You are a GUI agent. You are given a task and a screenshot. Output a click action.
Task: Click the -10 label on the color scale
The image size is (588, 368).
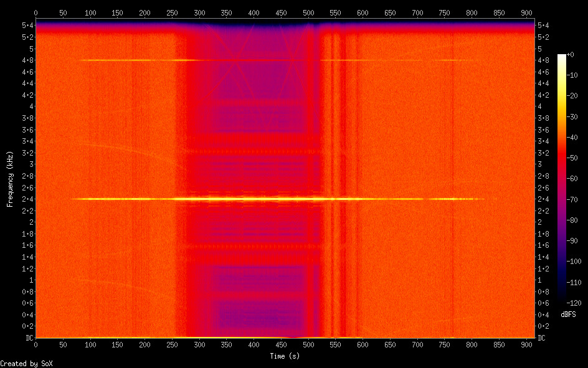pyautogui.click(x=574, y=76)
